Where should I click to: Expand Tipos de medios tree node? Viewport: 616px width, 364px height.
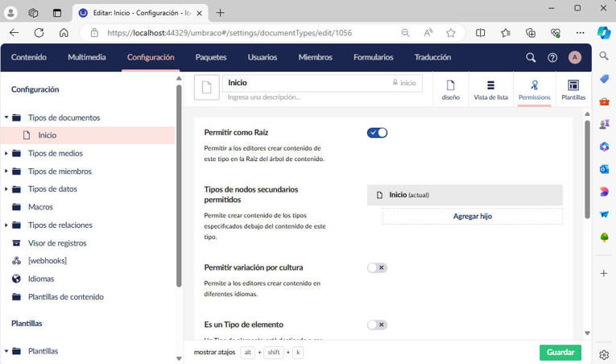click(x=6, y=153)
